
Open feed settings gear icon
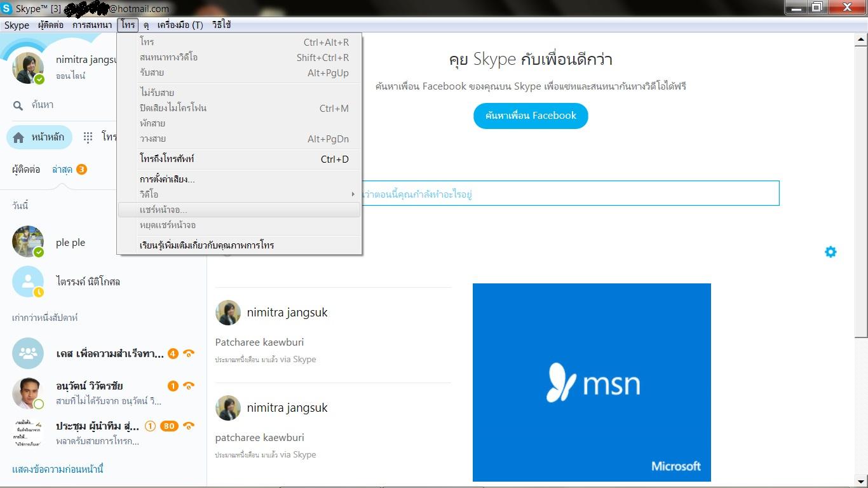click(831, 252)
